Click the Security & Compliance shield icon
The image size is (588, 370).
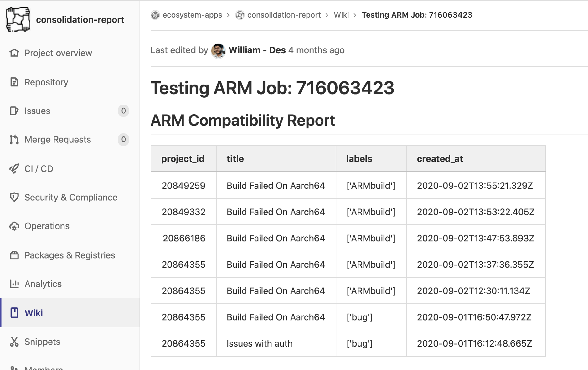click(x=14, y=197)
